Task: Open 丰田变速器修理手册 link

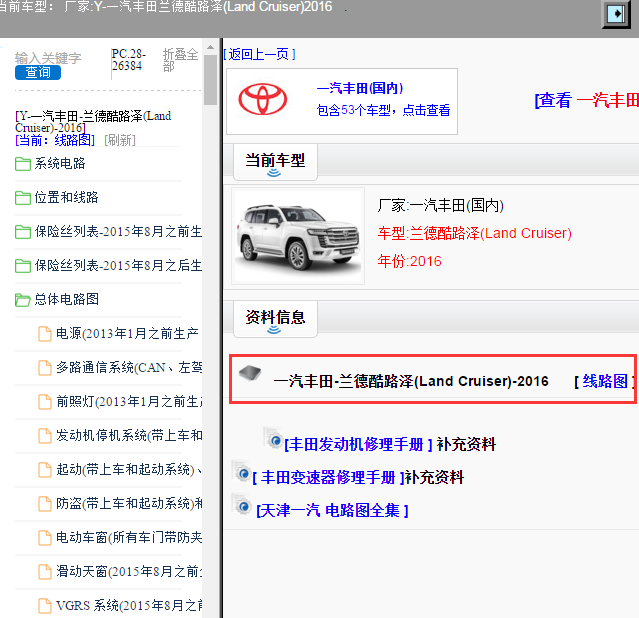Action: tap(328, 477)
